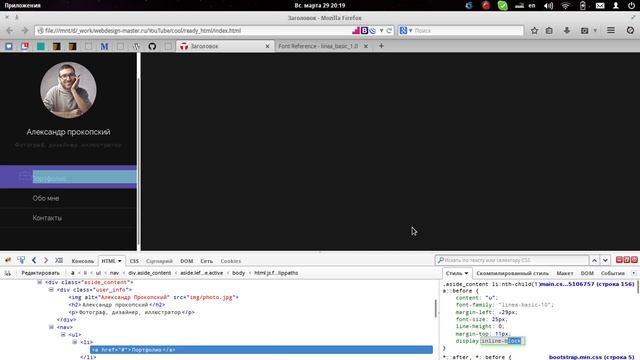
Task: Focus the Firebug CSS selector search field
Action: (512, 260)
